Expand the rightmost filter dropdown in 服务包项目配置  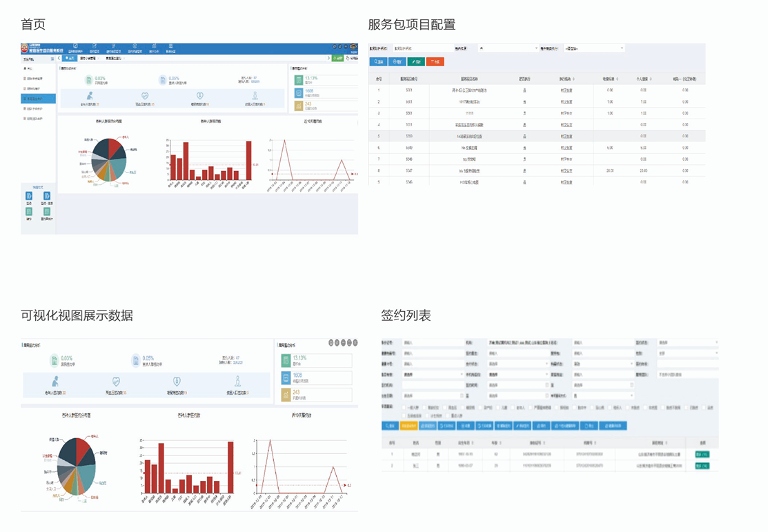[594, 48]
